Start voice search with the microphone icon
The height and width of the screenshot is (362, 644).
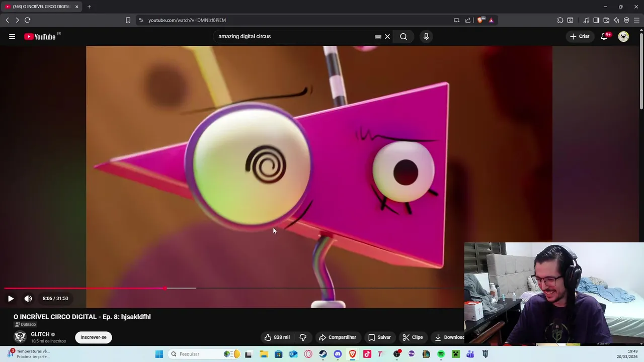click(x=426, y=36)
